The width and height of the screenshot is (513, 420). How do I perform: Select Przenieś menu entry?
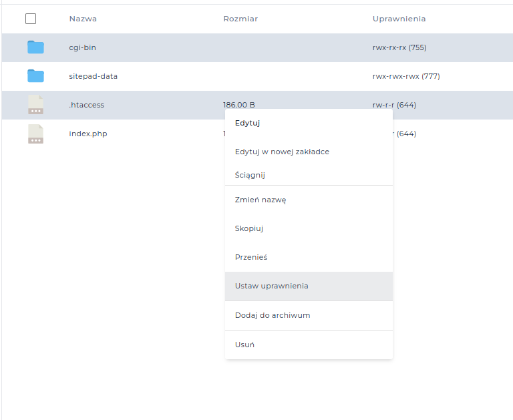point(251,257)
